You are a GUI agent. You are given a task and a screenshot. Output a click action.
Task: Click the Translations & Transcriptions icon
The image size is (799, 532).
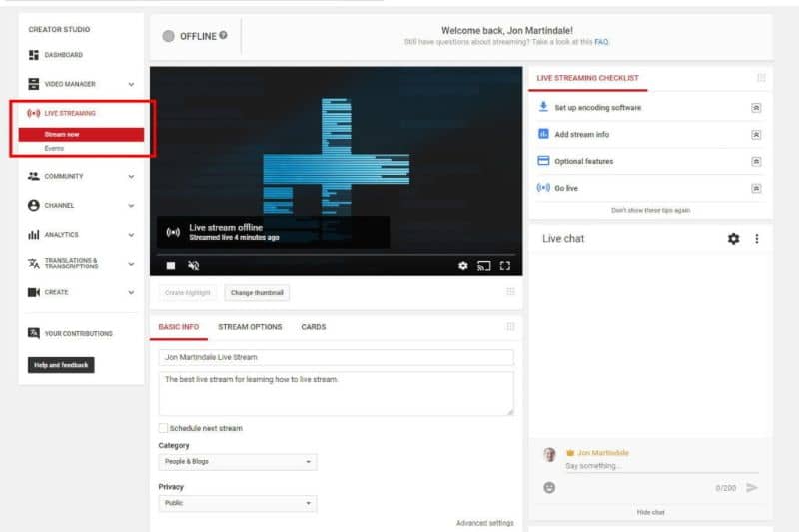[34, 264]
